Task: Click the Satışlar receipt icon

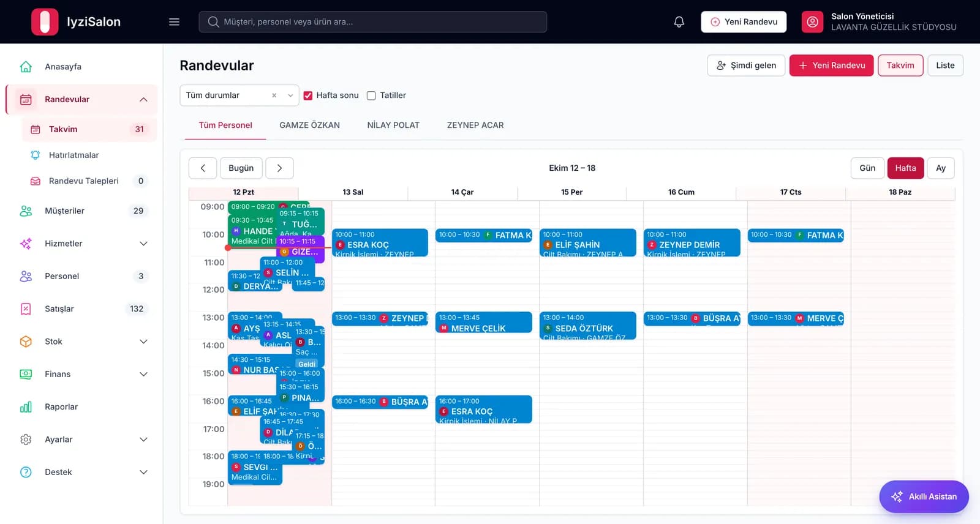Action: pyautogui.click(x=26, y=309)
